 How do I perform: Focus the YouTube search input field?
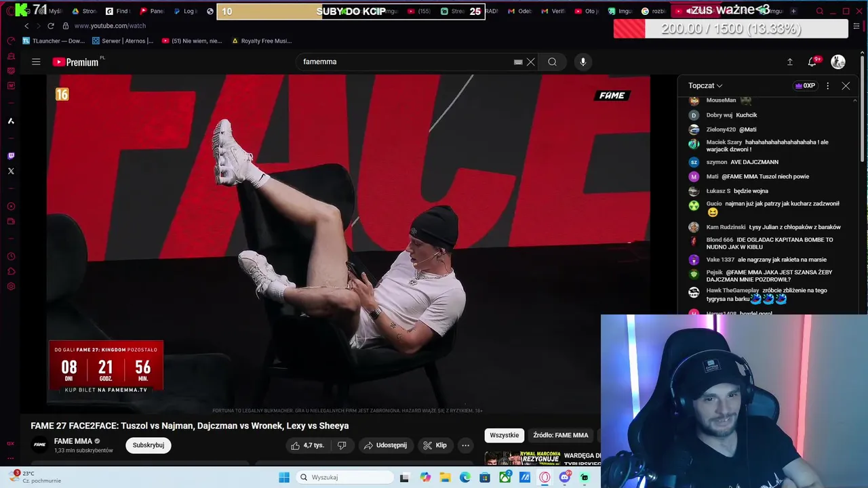(x=406, y=62)
